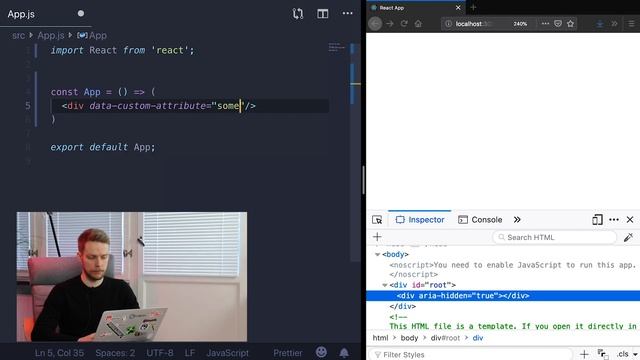Click the App symbol in breadcrumb

pos(92,36)
